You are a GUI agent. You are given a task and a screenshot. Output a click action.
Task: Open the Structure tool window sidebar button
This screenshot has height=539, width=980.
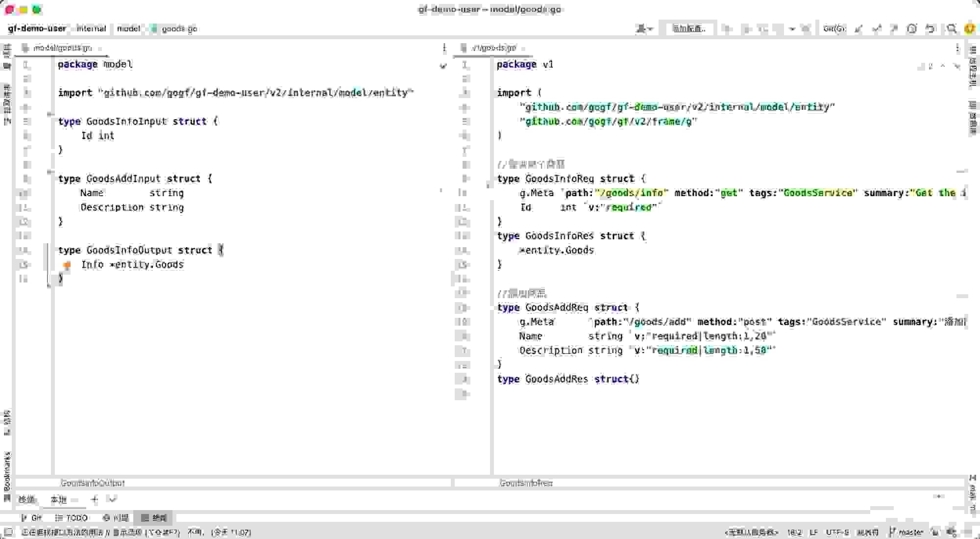[x=7, y=423]
